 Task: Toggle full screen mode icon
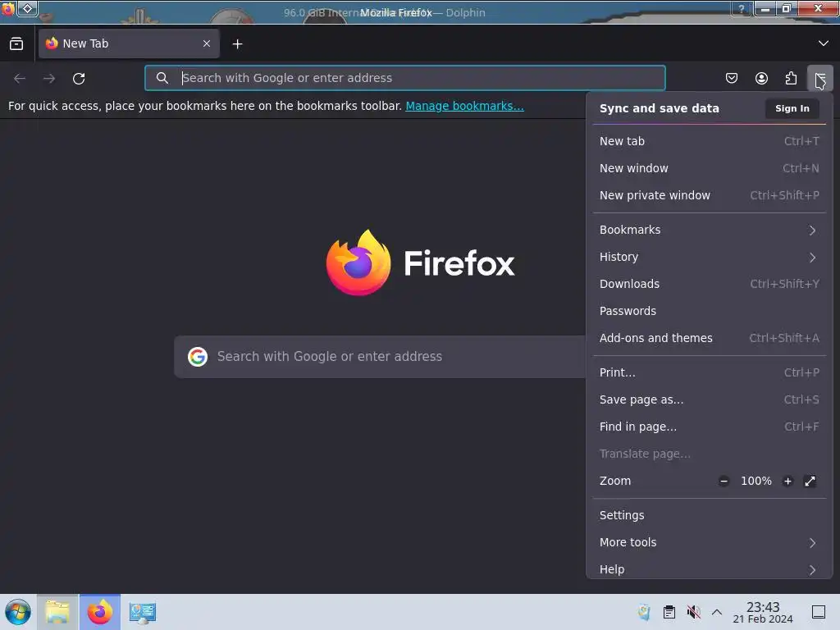click(x=810, y=481)
